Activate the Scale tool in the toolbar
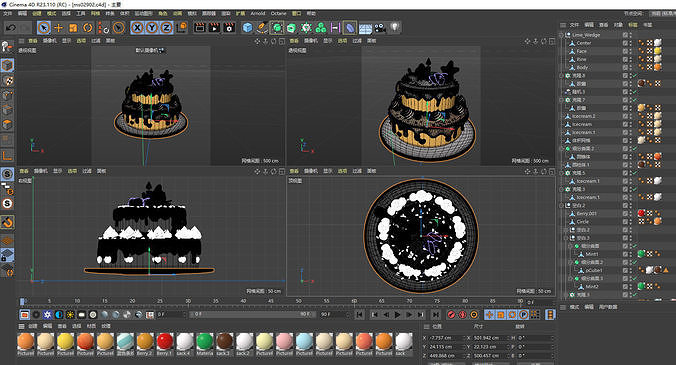The width and height of the screenshot is (676, 365). tap(73, 28)
